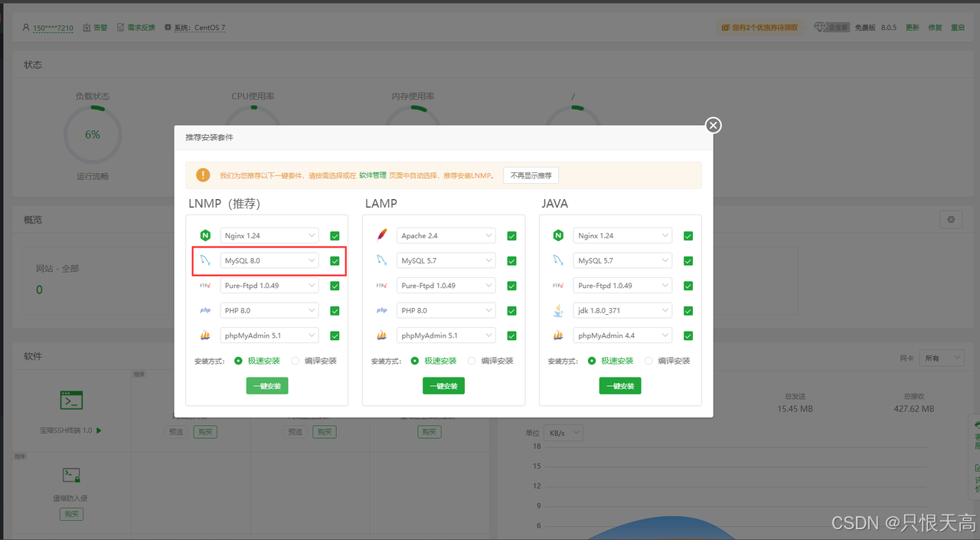The image size is (980, 540).
Task: Open the 软件管理 link in the notice
Action: (x=373, y=175)
